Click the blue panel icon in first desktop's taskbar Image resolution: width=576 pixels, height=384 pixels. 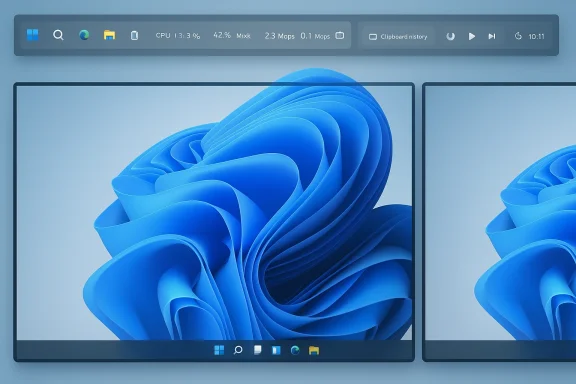point(276,350)
